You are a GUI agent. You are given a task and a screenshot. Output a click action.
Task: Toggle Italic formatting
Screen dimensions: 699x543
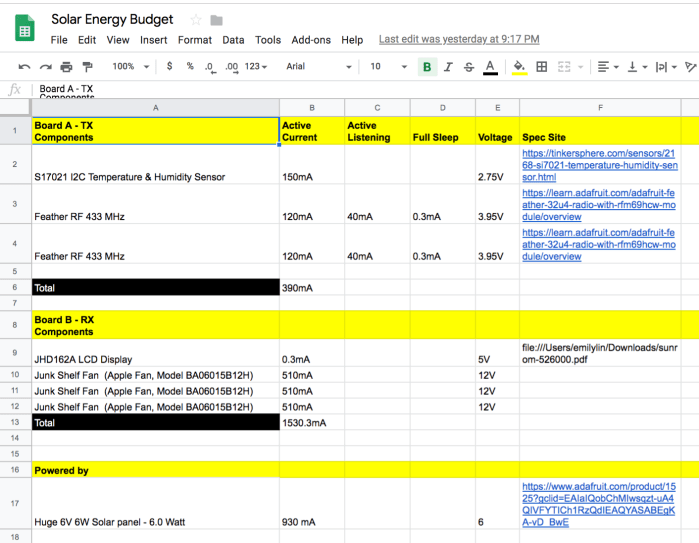click(448, 67)
